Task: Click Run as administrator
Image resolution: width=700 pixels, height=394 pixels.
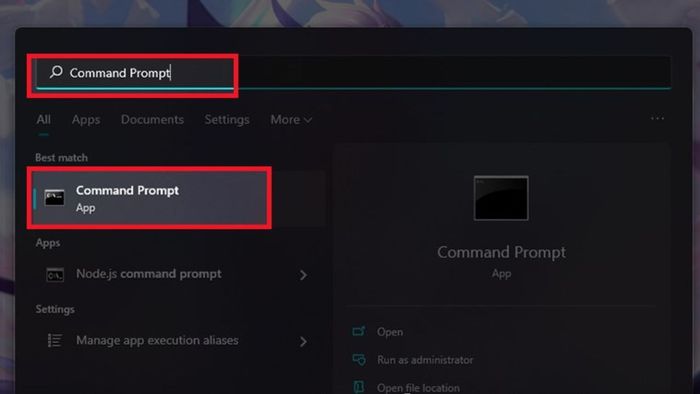Action: [425, 360]
